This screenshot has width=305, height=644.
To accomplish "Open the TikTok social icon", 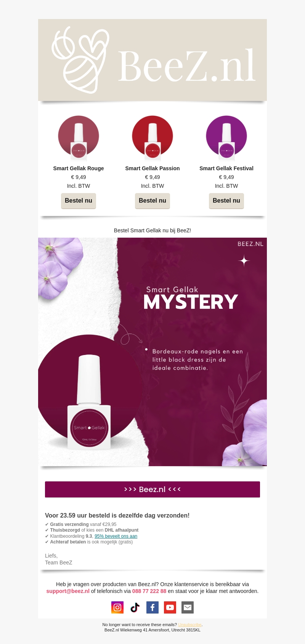I will [x=135, y=607].
